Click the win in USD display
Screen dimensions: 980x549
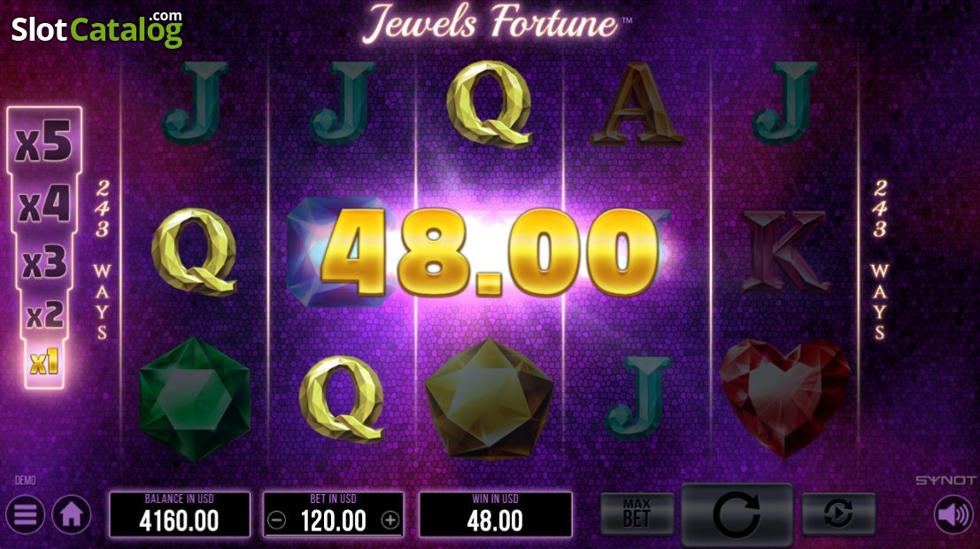click(495, 514)
